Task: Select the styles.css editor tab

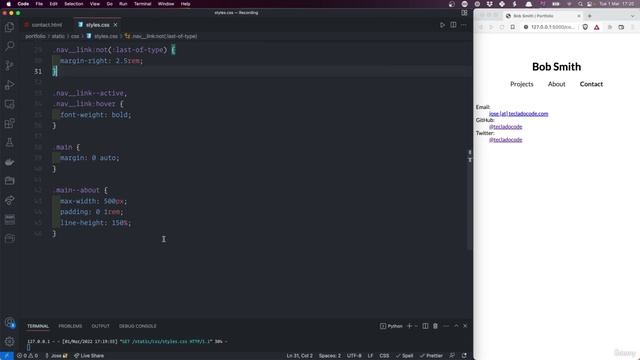Action: coord(98,25)
